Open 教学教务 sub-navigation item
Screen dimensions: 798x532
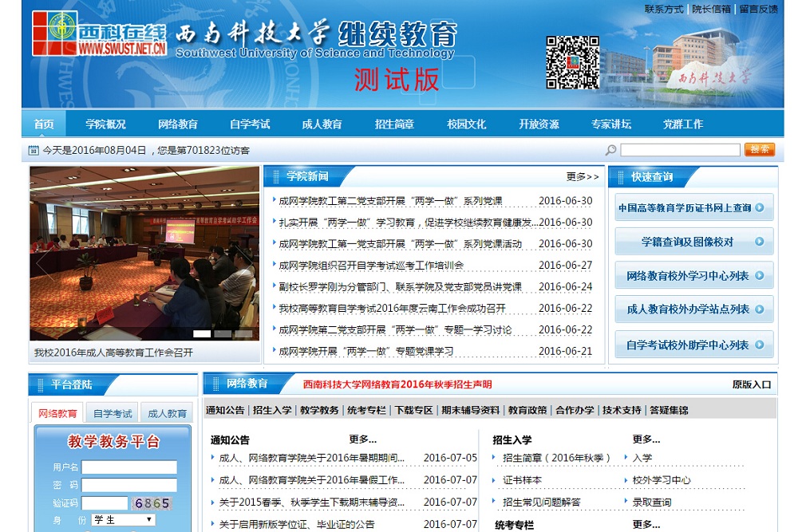[x=319, y=410]
